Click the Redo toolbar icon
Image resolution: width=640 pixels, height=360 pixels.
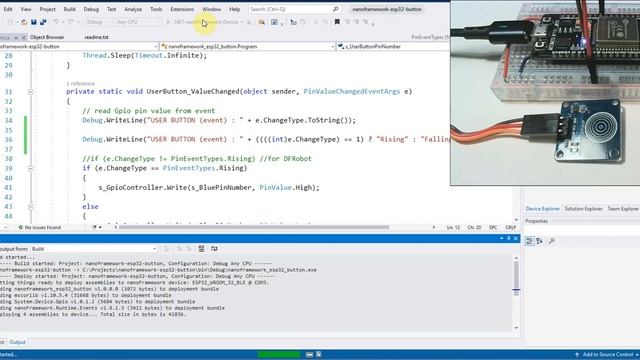pos(71,22)
